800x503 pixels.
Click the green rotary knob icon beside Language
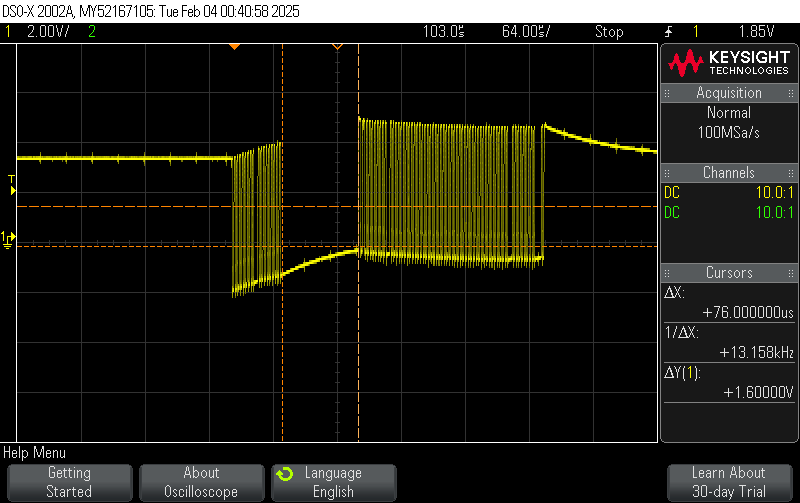pyautogui.click(x=285, y=474)
